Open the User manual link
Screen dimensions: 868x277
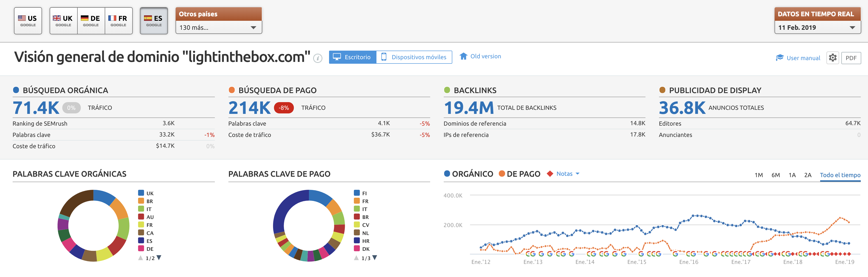pos(803,58)
